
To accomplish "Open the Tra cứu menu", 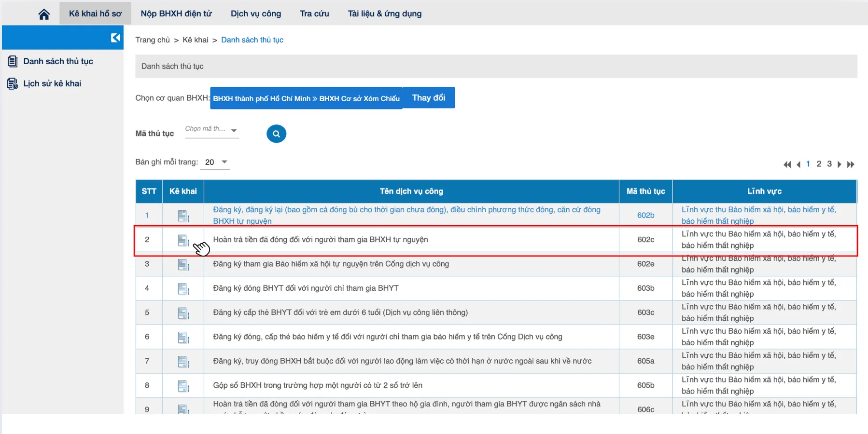I will (x=314, y=14).
